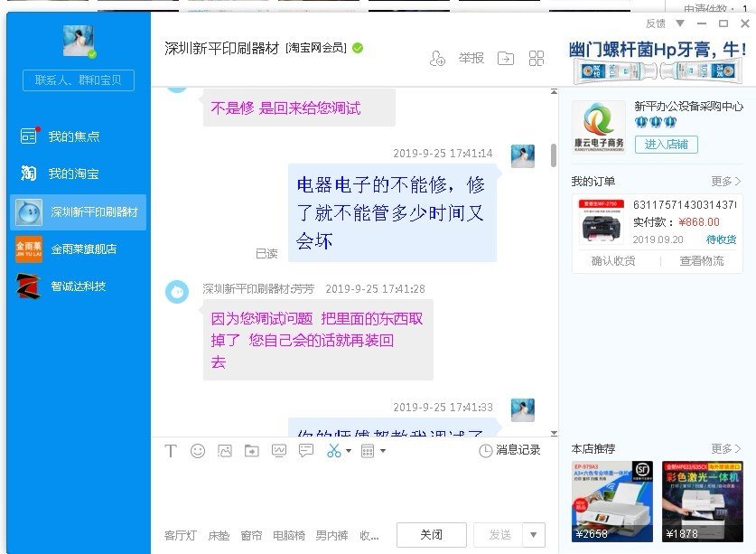Image resolution: width=756 pixels, height=554 pixels.
Task: Open the emoji picker
Action: tap(198, 451)
